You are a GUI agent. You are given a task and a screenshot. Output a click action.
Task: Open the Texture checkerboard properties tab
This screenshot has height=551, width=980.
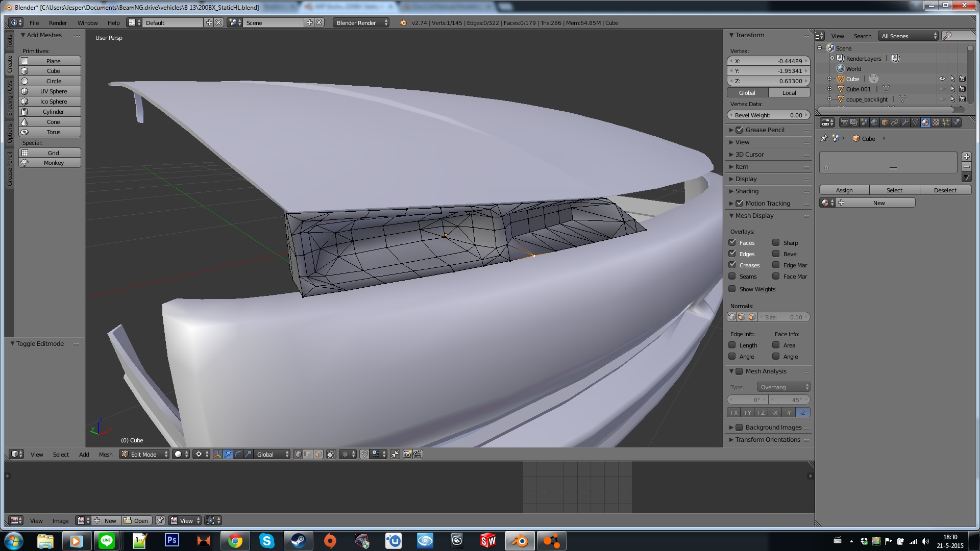(x=936, y=122)
